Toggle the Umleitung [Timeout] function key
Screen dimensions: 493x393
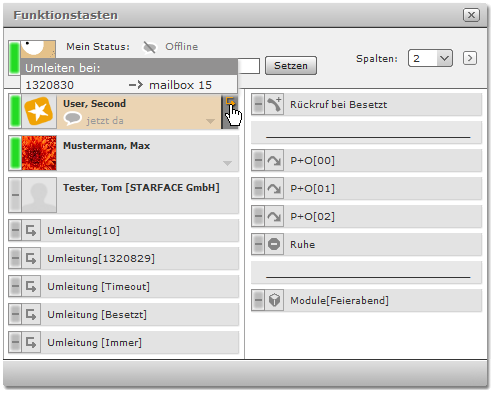[123, 286]
